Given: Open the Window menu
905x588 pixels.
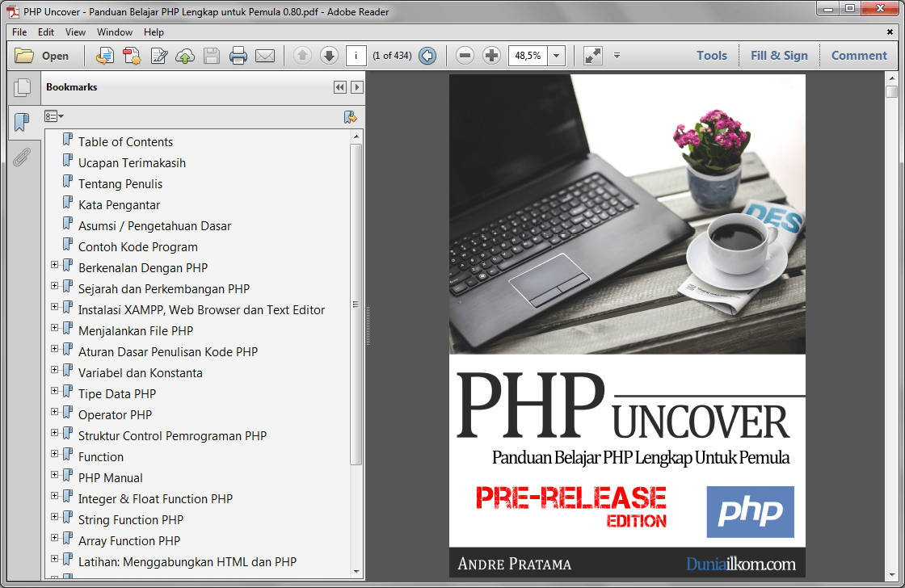Looking at the screenshot, I should (x=114, y=32).
